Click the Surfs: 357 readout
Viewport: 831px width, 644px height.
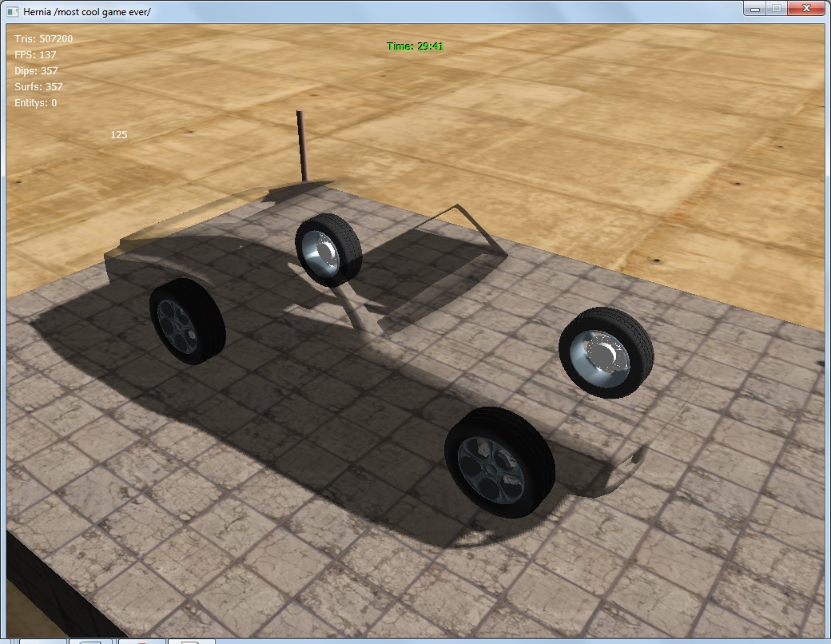click(38, 86)
